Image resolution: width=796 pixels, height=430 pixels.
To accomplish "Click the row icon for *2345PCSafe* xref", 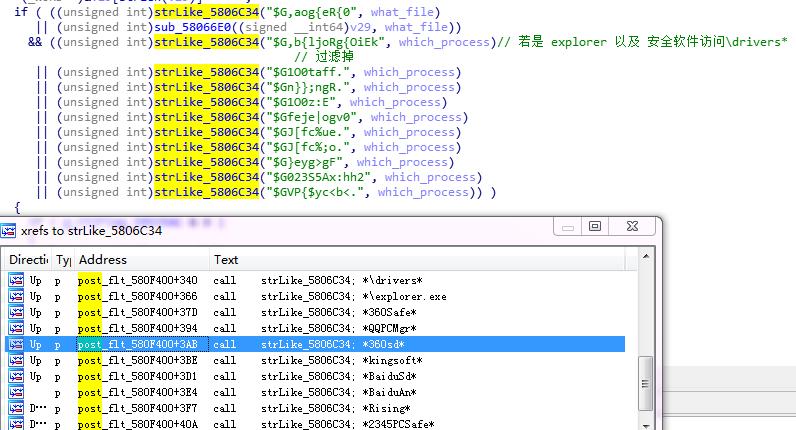I will point(16,425).
